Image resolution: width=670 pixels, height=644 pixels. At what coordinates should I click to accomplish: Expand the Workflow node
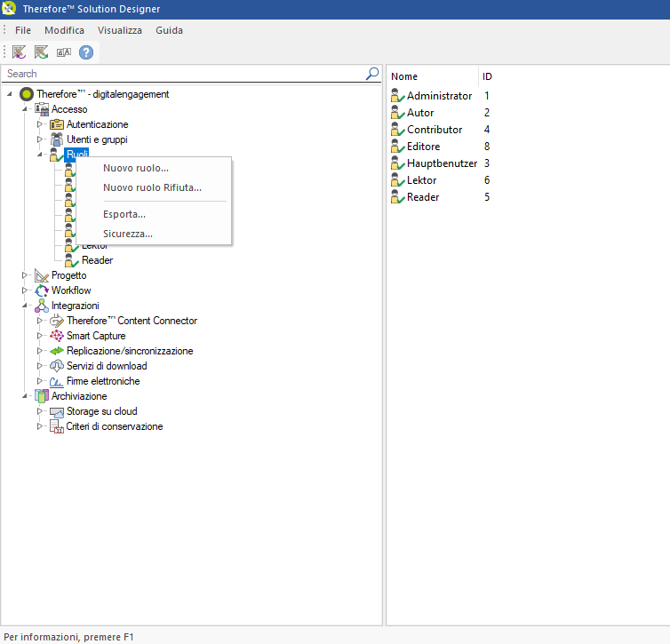pos(24,290)
